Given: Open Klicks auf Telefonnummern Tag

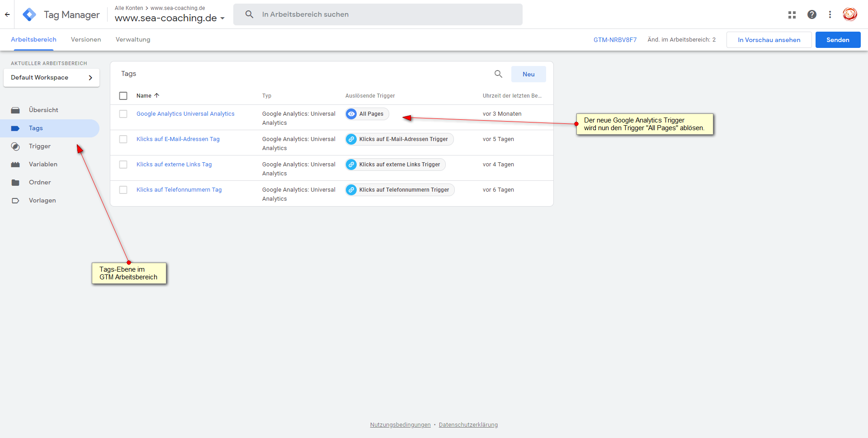Looking at the screenshot, I should pos(179,190).
